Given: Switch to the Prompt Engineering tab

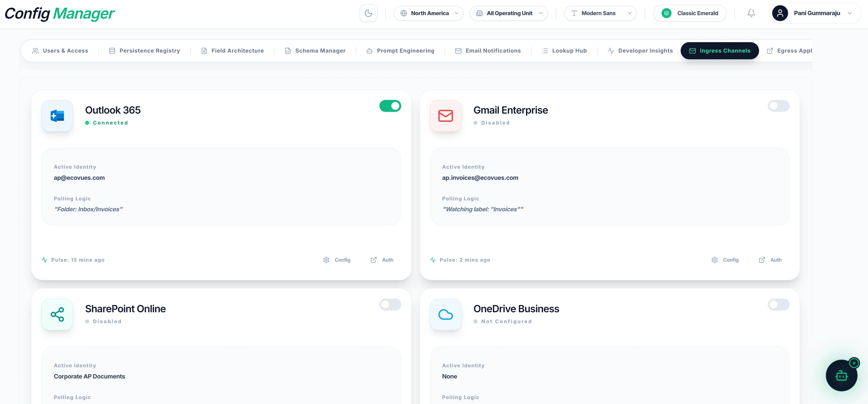Looking at the screenshot, I should (x=400, y=51).
